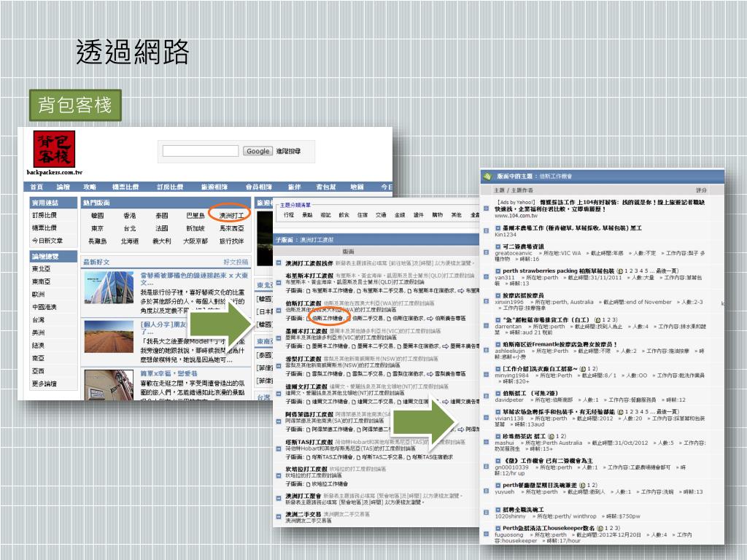Click 韓國 in the hot boards list
Screen dimensions: 747x560
[x=97, y=215]
